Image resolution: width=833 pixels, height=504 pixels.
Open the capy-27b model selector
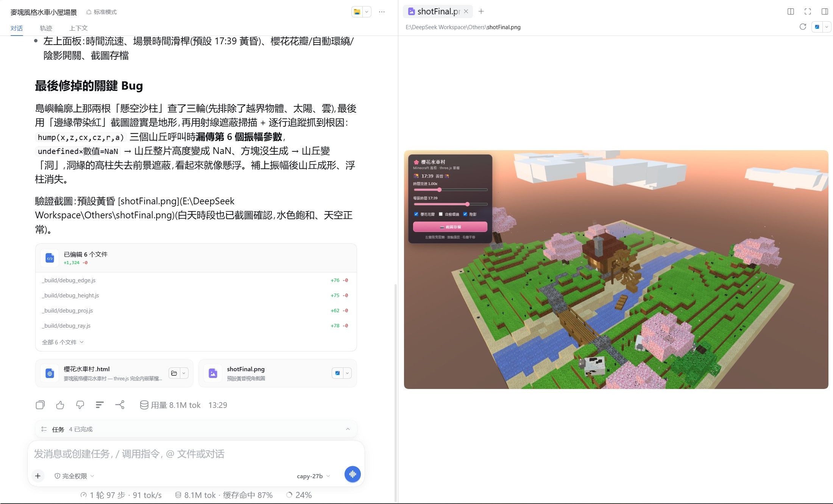tap(313, 476)
